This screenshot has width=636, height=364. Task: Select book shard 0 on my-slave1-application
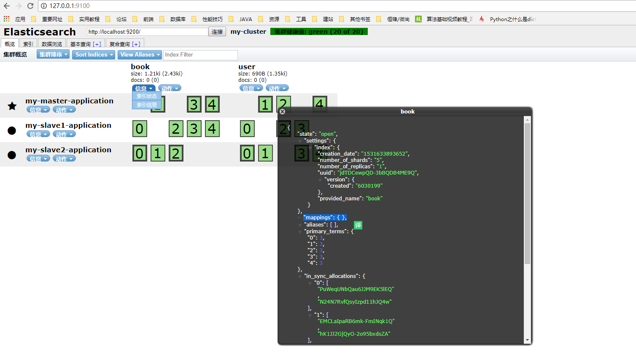click(140, 129)
